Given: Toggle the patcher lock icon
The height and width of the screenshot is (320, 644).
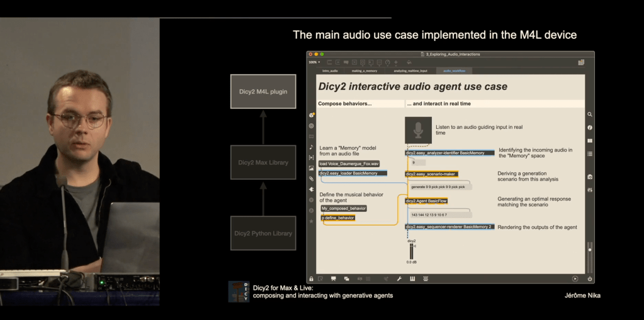Looking at the screenshot, I should pos(311,279).
